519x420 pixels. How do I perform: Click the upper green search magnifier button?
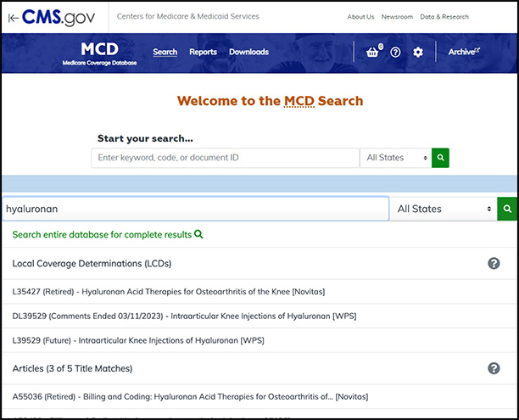(440, 158)
